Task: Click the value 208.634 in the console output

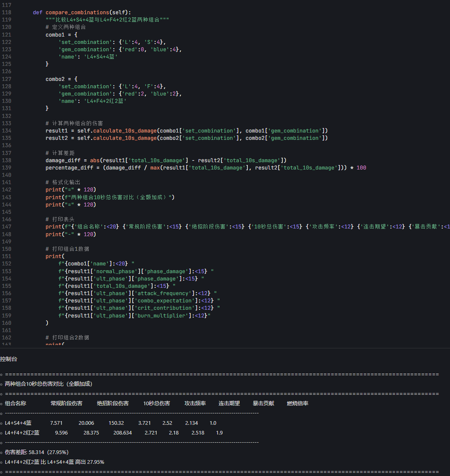Action: [122, 433]
